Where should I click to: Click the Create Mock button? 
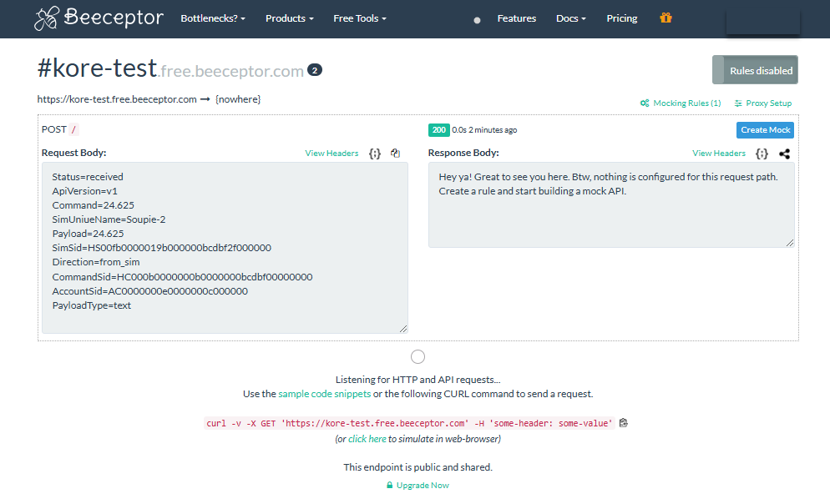(765, 130)
